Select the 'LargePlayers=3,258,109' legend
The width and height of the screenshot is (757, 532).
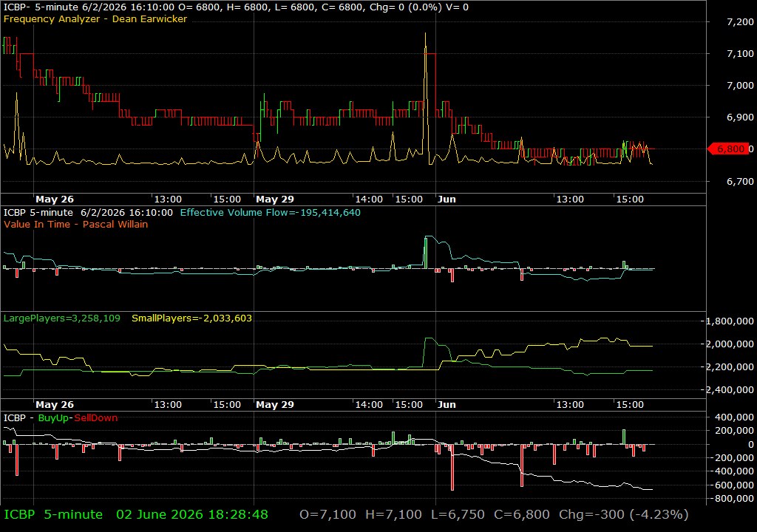point(62,318)
